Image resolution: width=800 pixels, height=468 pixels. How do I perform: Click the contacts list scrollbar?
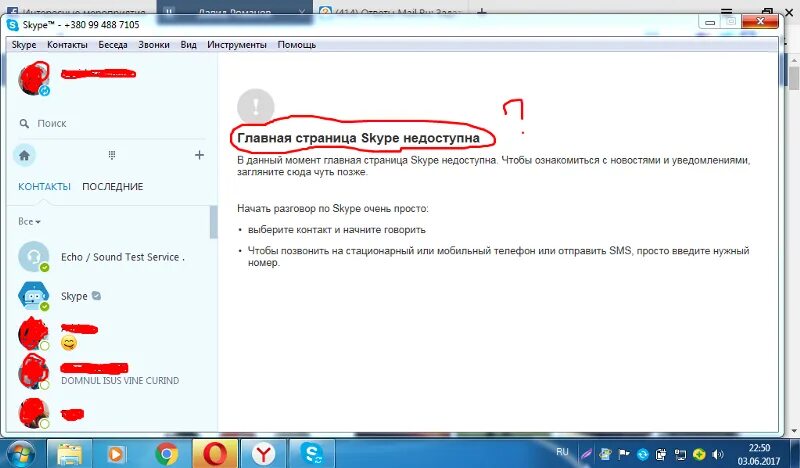pos(213,222)
